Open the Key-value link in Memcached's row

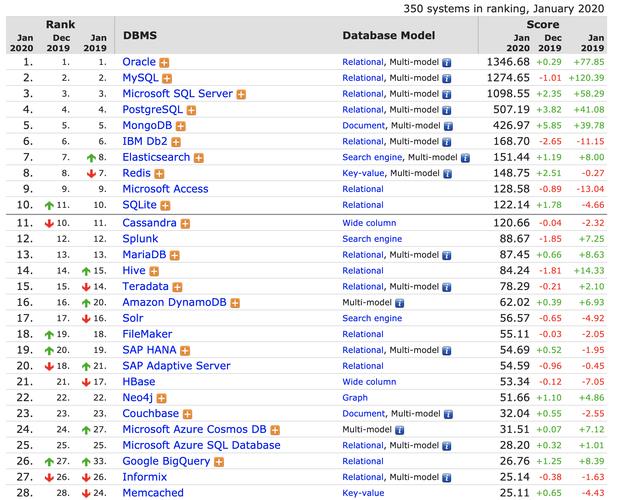363,493
